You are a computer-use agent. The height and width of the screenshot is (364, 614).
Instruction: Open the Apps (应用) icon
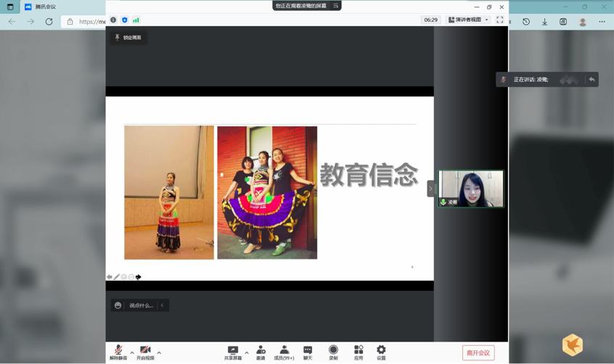359,352
